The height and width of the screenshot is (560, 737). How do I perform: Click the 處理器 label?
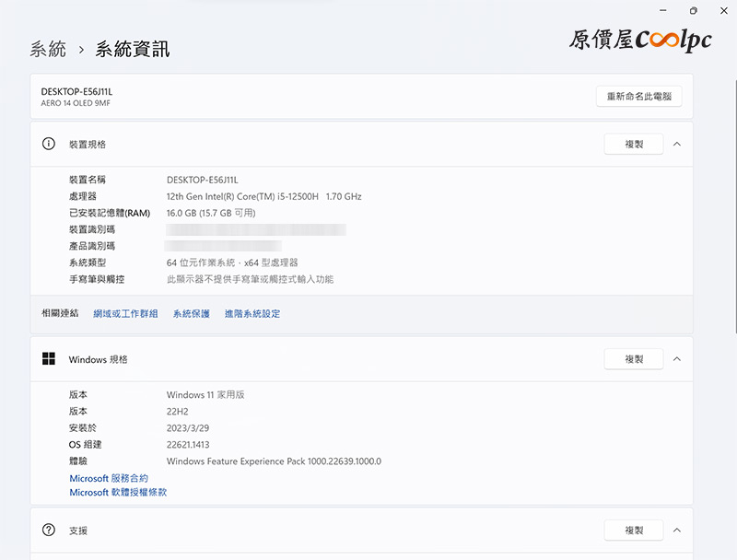(x=83, y=196)
